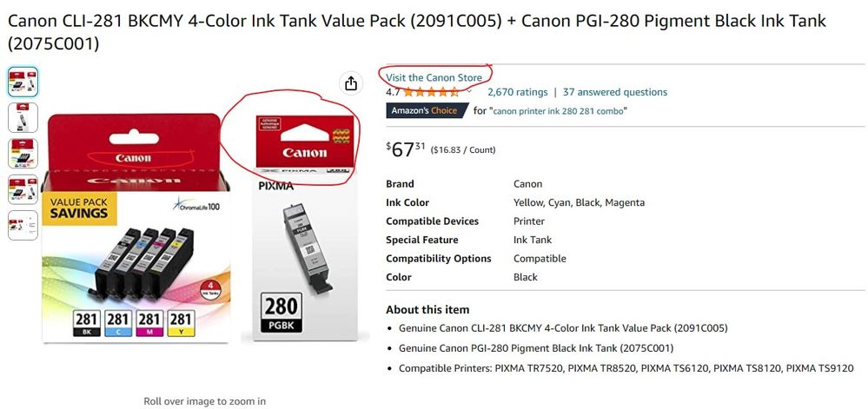
Task: Expand the rating breakdown chevron
Action: tap(470, 92)
